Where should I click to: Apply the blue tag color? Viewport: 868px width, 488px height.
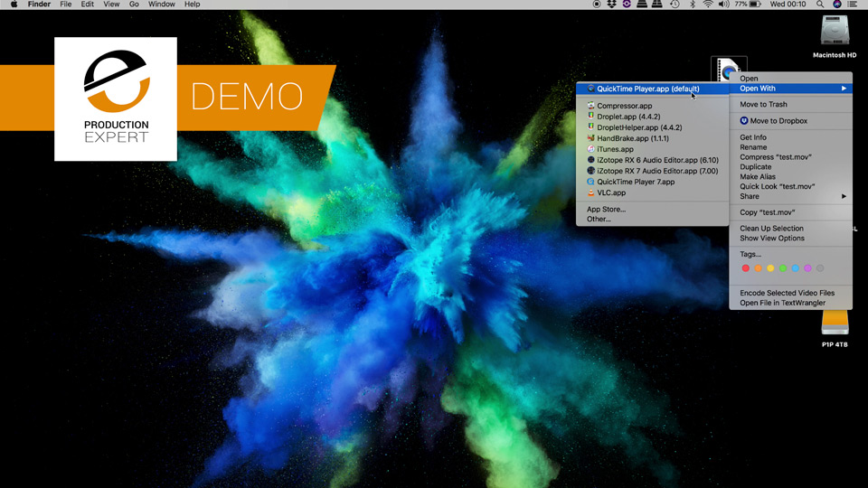click(796, 268)
